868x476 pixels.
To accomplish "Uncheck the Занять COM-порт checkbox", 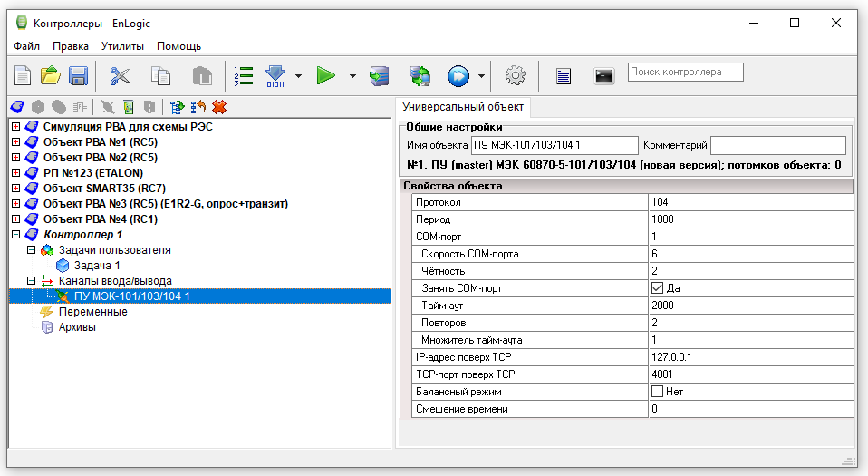I will pos(658,288).
